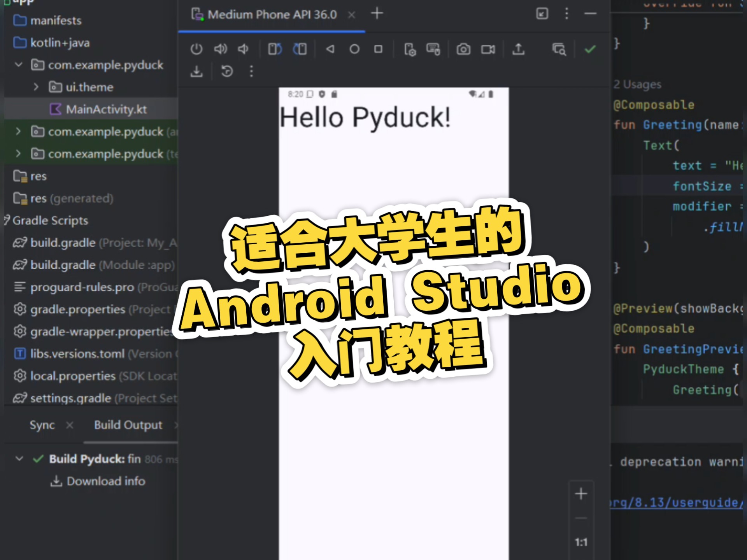Click the Hello Pyduck! text in emulator
The image size is (747, 560).
[365, 117]
